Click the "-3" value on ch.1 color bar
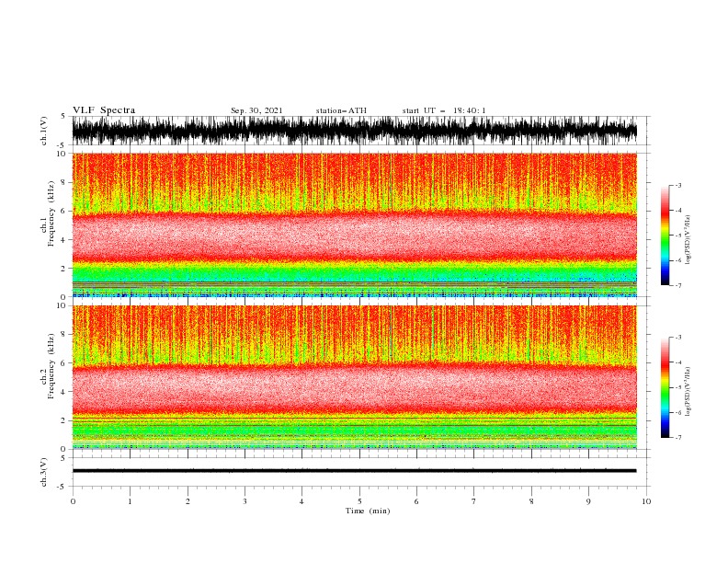Viewport: 728px width, 563px height. pos(677,185)
